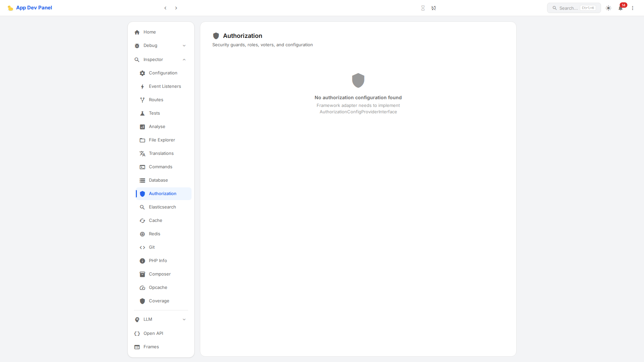Open the Composer panel icon
Screen dimensions: 644x362
click(x=142, y=274)
